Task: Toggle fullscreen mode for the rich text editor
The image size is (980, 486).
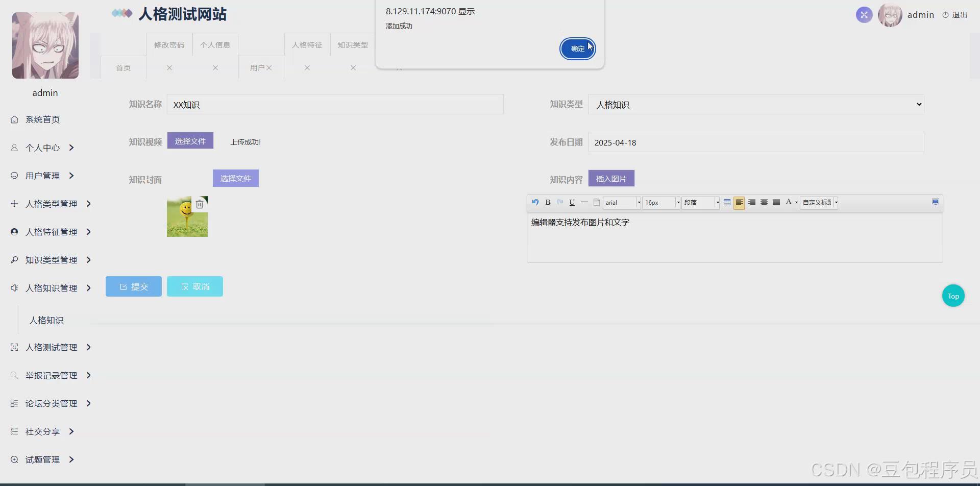Action: [936, 202]
